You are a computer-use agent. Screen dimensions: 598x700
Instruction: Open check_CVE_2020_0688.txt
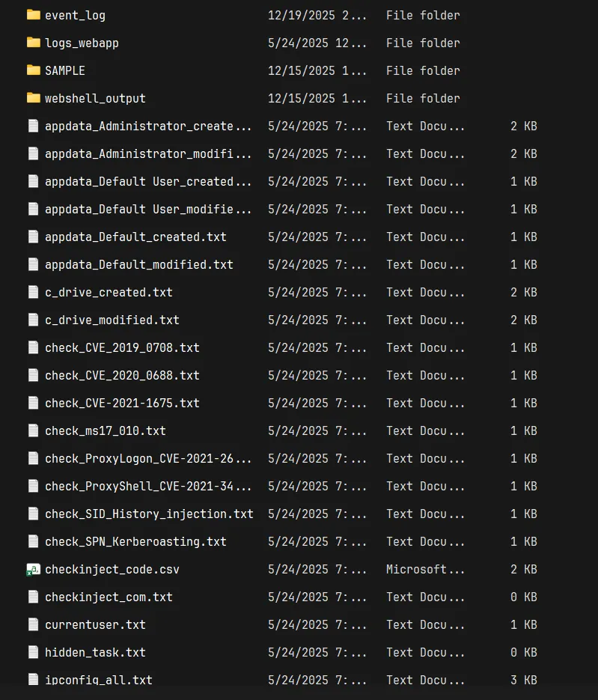click(x=122, y=375)
